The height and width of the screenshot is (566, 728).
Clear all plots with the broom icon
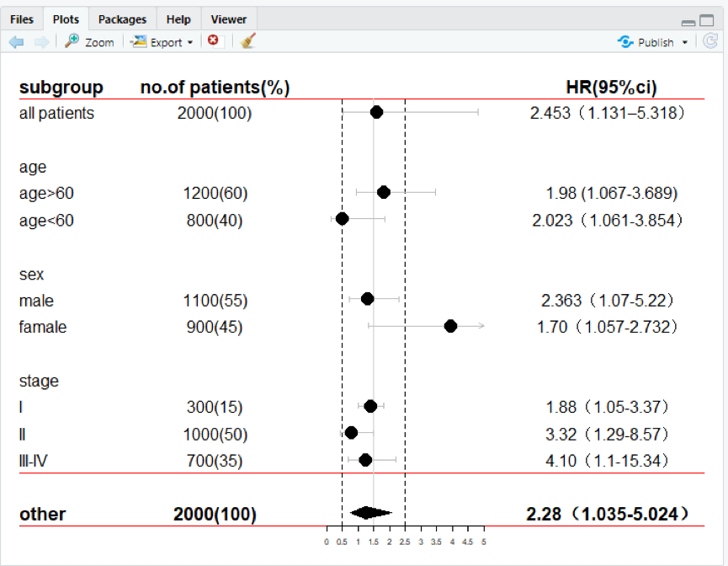tap(248, 41)
